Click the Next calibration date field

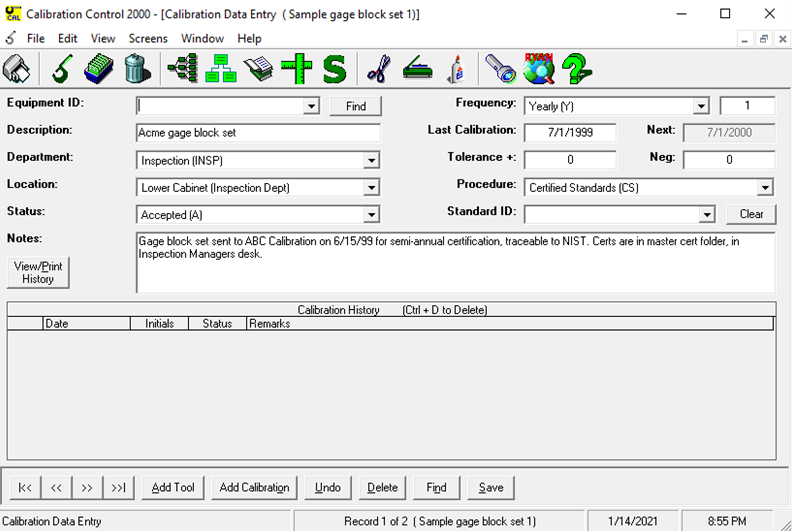[729, 133]
